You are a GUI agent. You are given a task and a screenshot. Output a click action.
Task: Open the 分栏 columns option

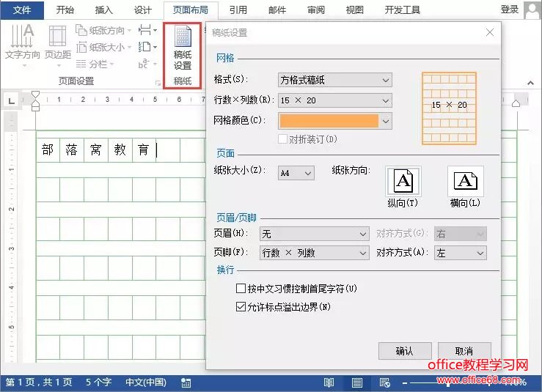click(x=95, y=64)
